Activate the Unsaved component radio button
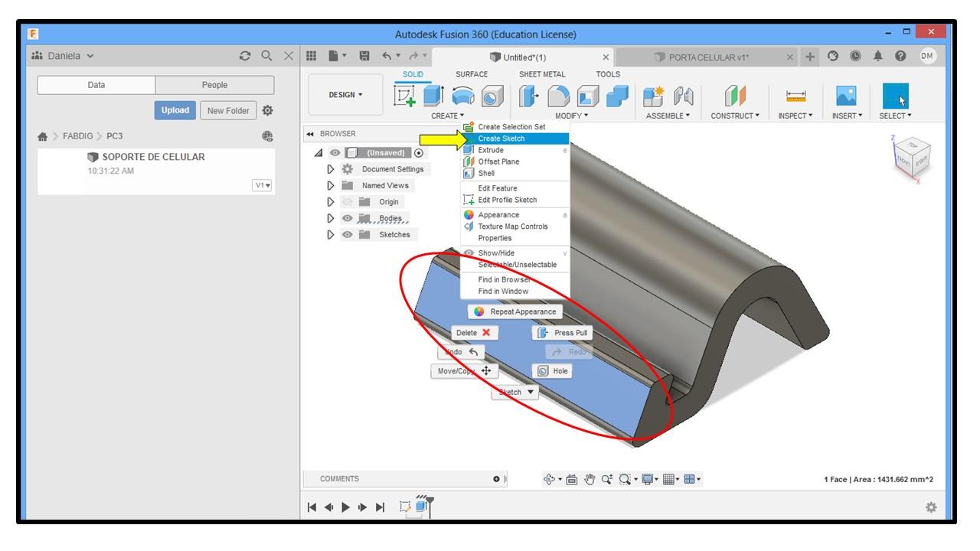This screenshot has width=980, height=551. pos(418,153)
